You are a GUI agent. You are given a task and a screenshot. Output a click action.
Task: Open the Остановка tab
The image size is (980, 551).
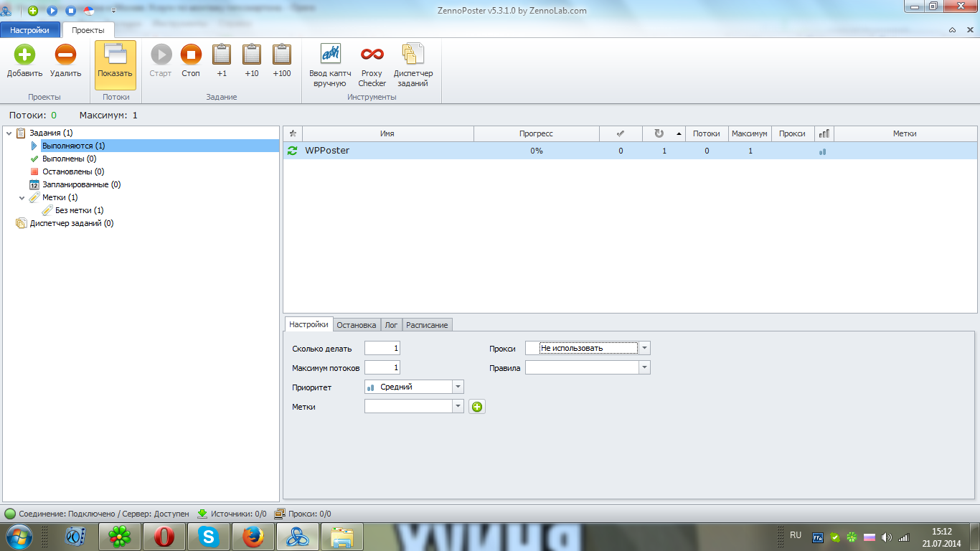(x=357, y=325)
